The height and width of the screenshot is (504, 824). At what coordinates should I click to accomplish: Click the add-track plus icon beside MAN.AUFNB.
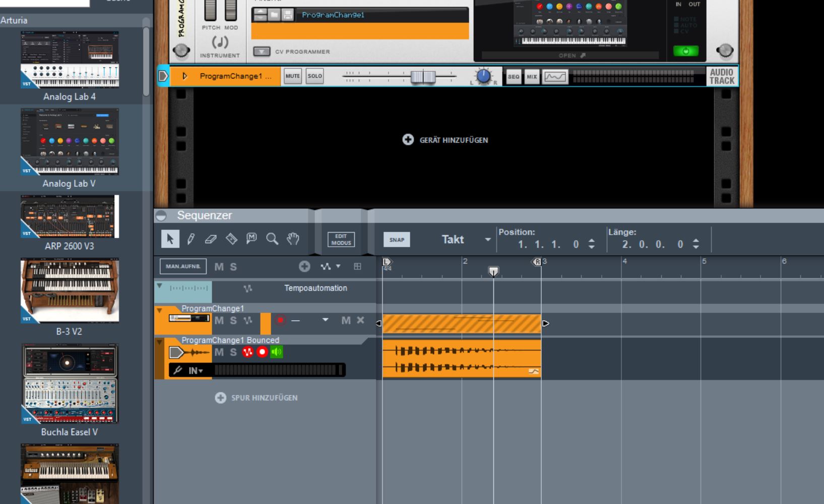pyautogui.click(x=304, y=266)
